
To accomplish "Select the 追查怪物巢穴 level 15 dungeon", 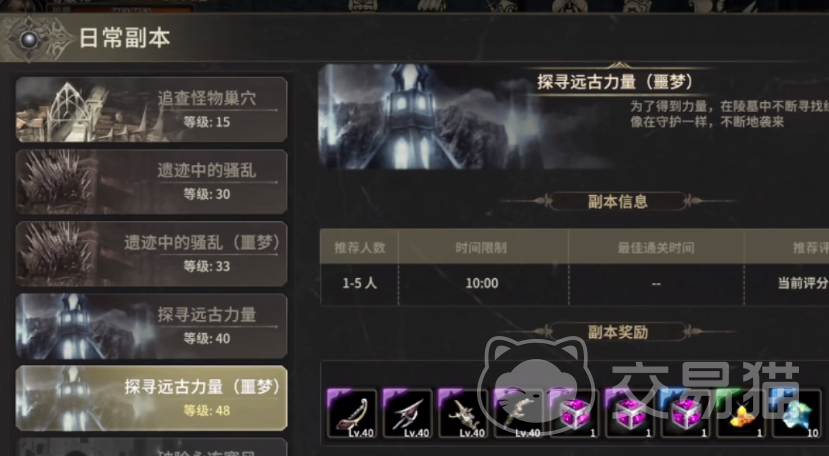I will click(x=151, y=110).
